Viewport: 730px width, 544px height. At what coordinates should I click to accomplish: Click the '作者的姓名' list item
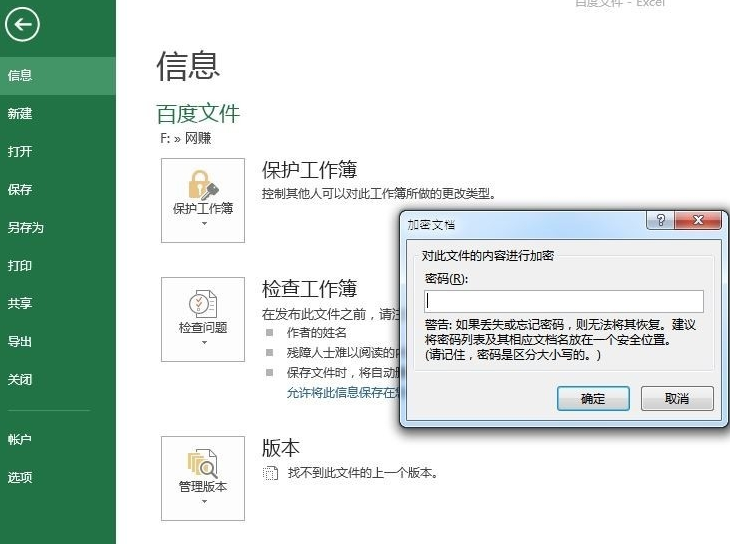click(x=317, y=333)
